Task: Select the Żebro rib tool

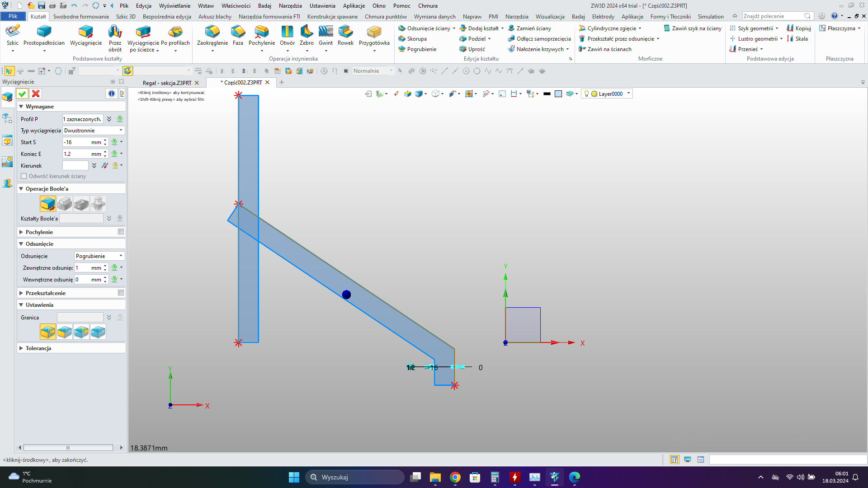Action: pos(307,35)
